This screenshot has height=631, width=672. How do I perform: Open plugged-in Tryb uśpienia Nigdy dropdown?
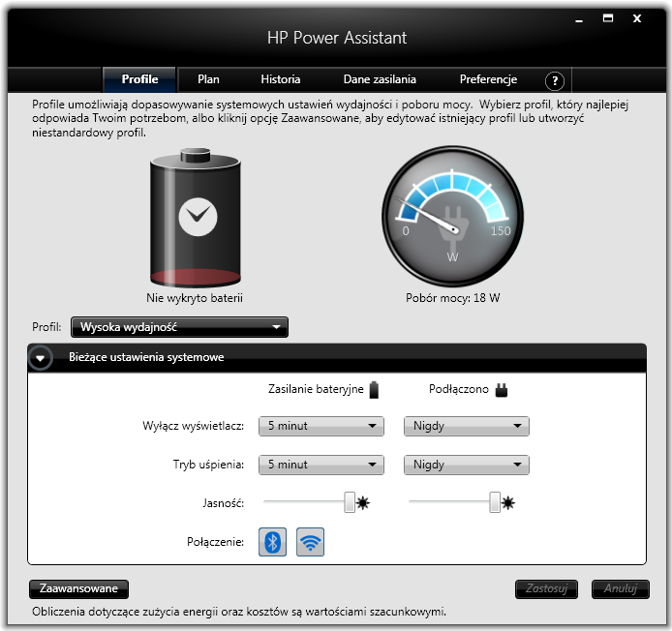[467, 465]
